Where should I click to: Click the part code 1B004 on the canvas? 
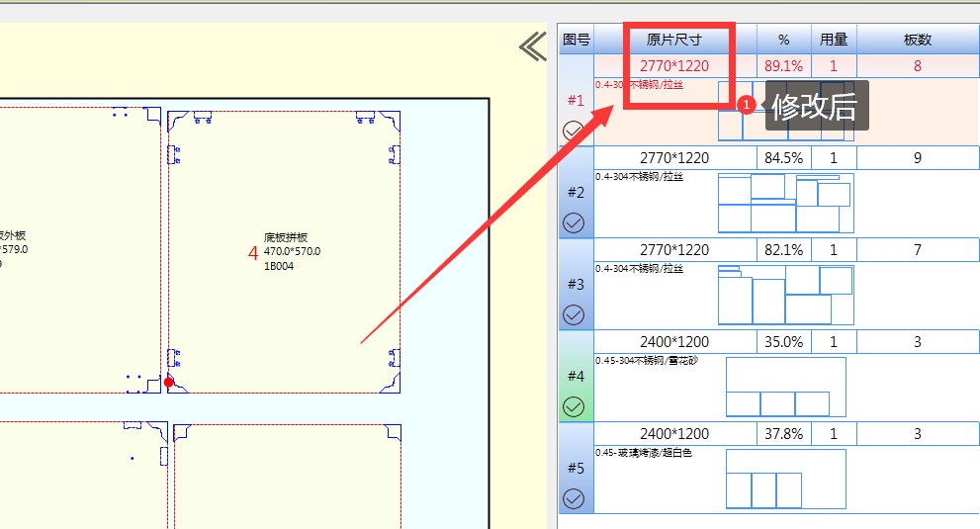[x=279, y=266]
